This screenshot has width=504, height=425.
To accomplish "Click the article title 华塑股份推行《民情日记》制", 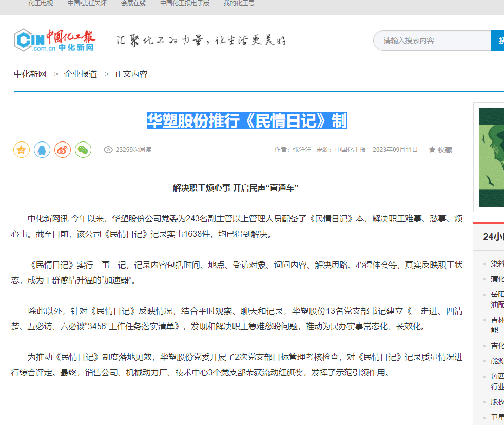I will (x=247, y=121).
